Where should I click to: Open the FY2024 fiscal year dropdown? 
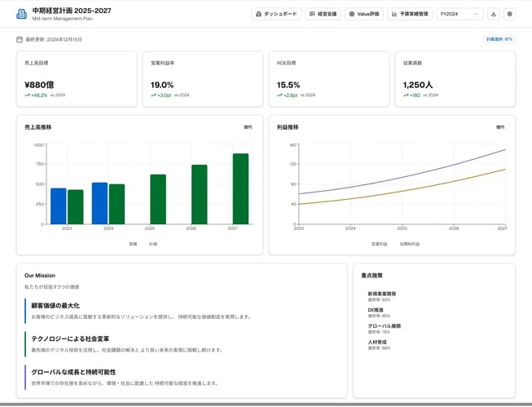click(459, 14)
